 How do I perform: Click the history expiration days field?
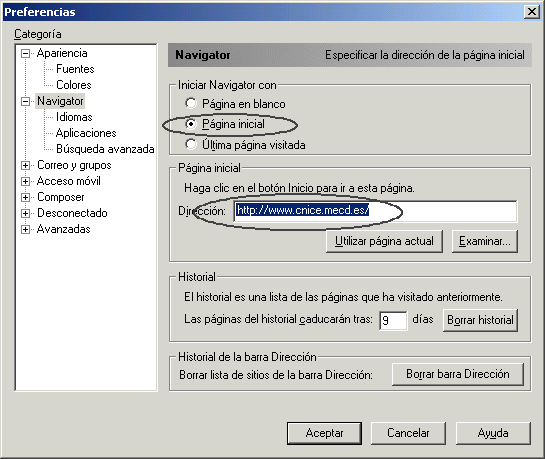(x=393, y=320)
